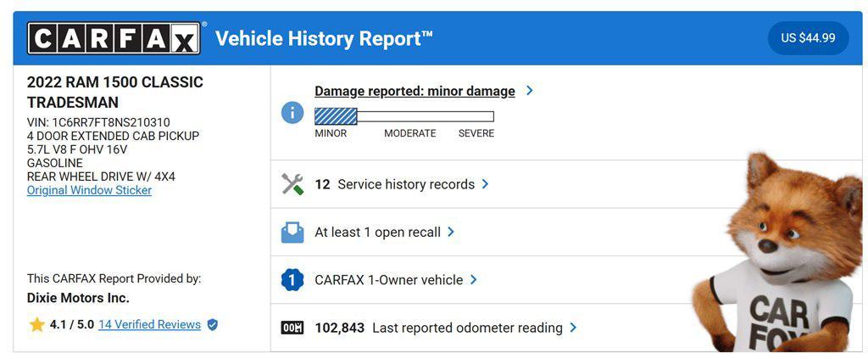
Task: Click the odometer reading icon
Action: click(x=292, y=328)
